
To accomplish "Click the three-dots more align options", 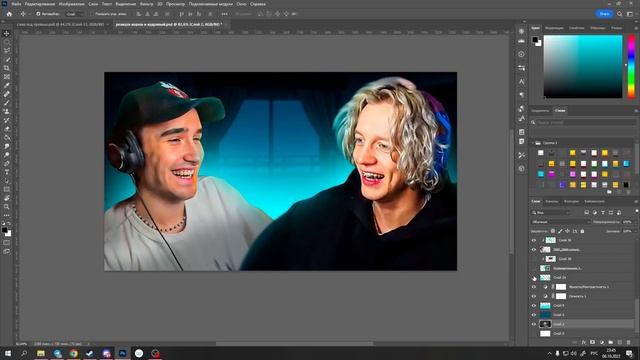I will [x=224, y=14].
